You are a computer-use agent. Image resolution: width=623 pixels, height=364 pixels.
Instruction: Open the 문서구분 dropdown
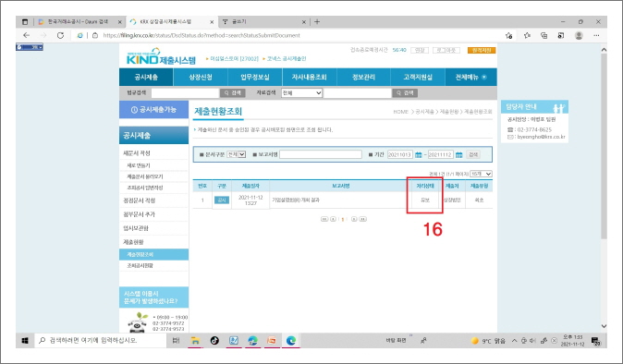236,154
